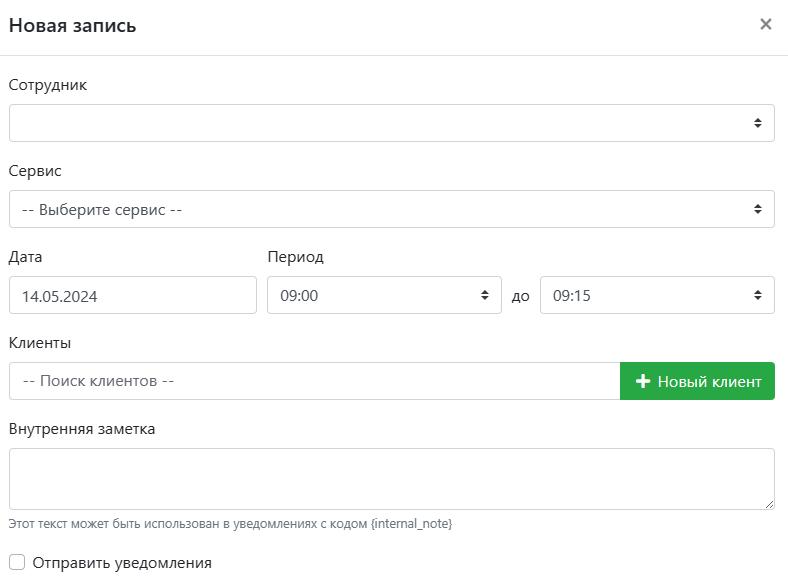Close the Новая запись dialog
Image resolution: width=788 pixels, height=576 pixels.
pos(766,24)
